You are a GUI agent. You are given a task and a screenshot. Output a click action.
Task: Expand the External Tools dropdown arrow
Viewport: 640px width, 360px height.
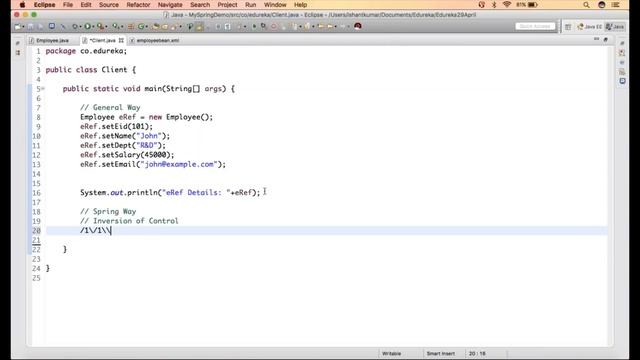pyautogui.click(x=121, y=27)
